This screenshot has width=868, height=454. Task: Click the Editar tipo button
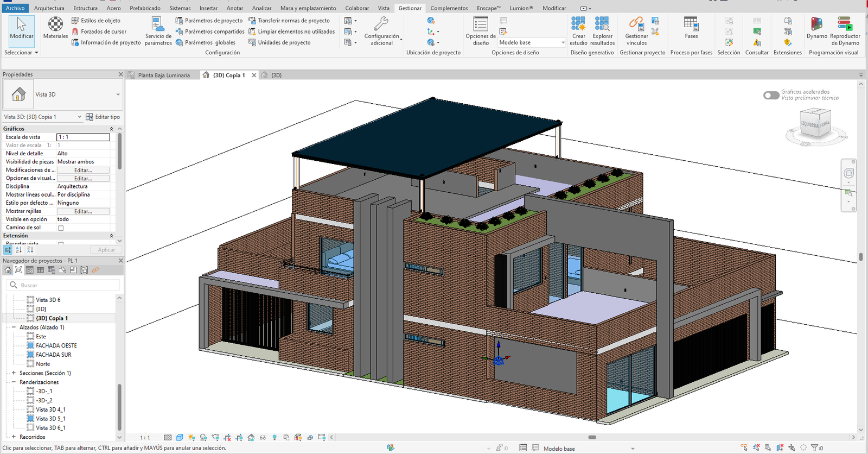103,117
